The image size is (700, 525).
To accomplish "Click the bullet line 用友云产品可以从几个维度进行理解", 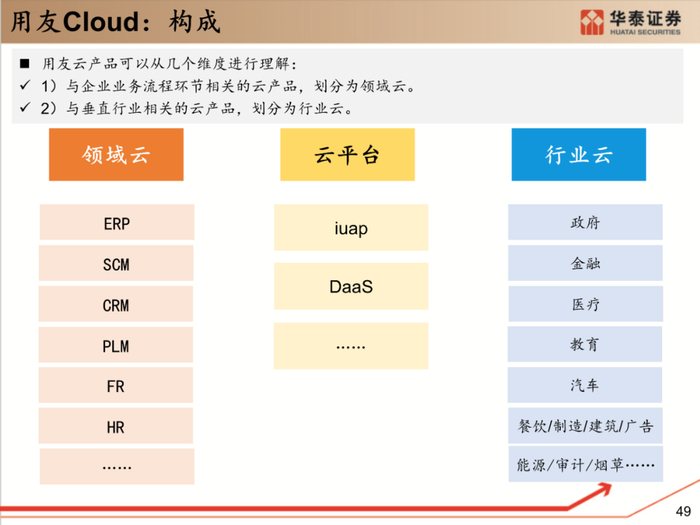I will click(169, 64).
